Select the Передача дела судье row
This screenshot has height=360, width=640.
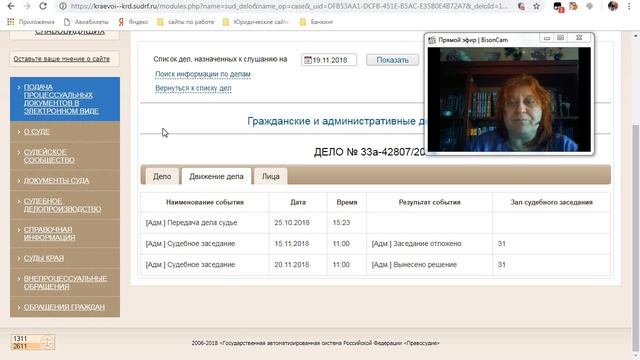(x=376, y=223)
